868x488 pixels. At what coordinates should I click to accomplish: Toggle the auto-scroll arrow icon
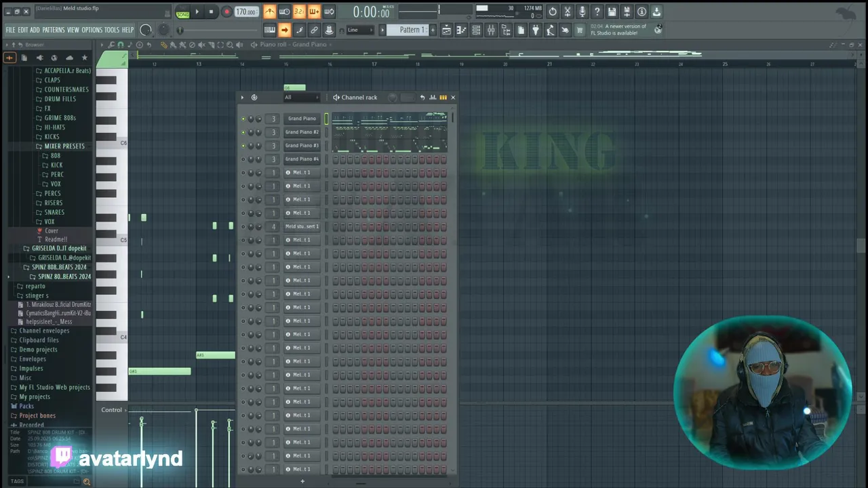[x=285, y=30]
